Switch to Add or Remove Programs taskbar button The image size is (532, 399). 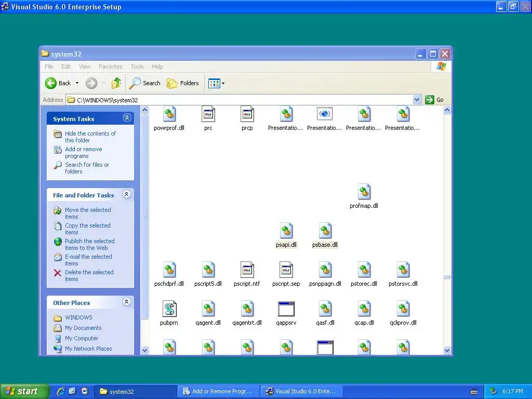[219, 391]
